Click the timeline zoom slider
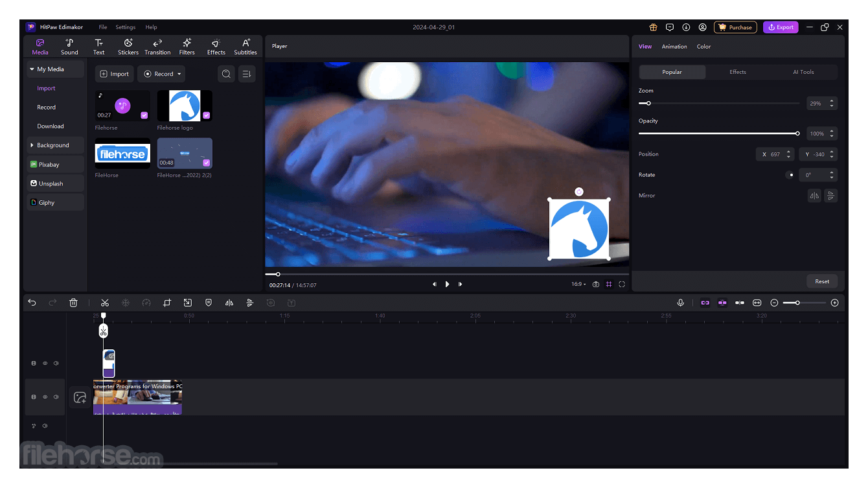Viewport: 868px width, 488px height. pos(805,303)
